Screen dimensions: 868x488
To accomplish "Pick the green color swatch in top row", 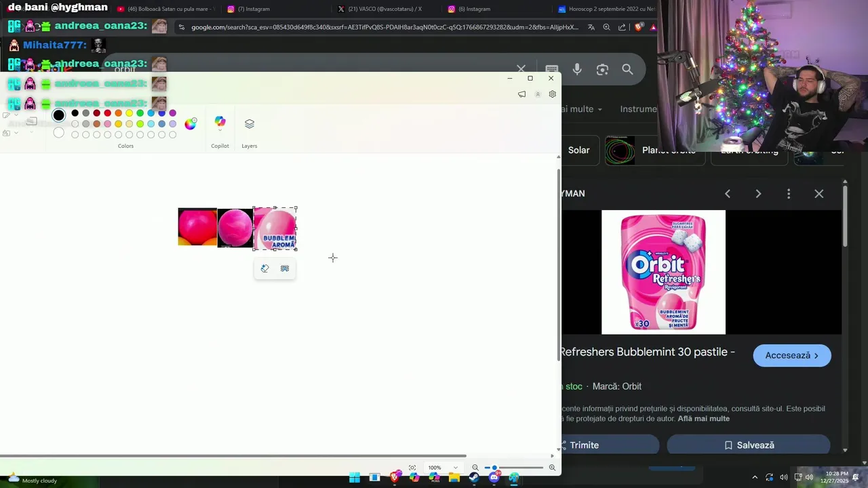I will (x=140, y=113).
